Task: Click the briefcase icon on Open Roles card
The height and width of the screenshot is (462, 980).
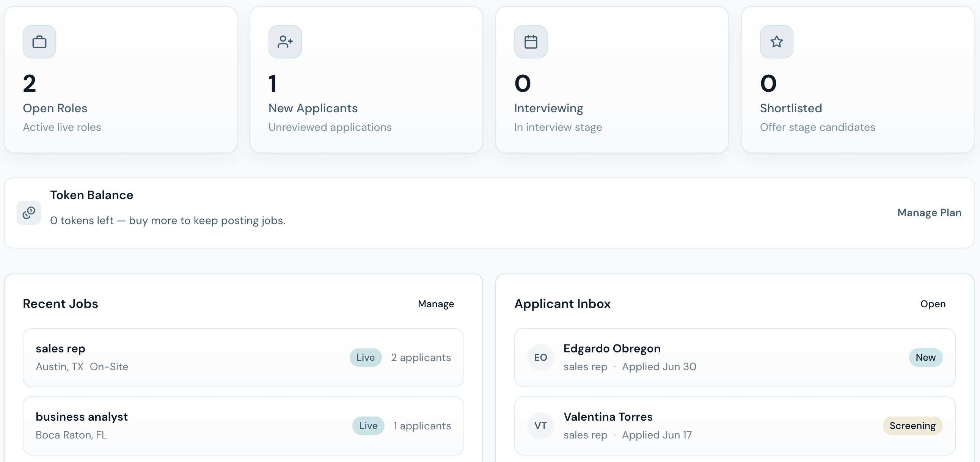Action: pos(39,41)
